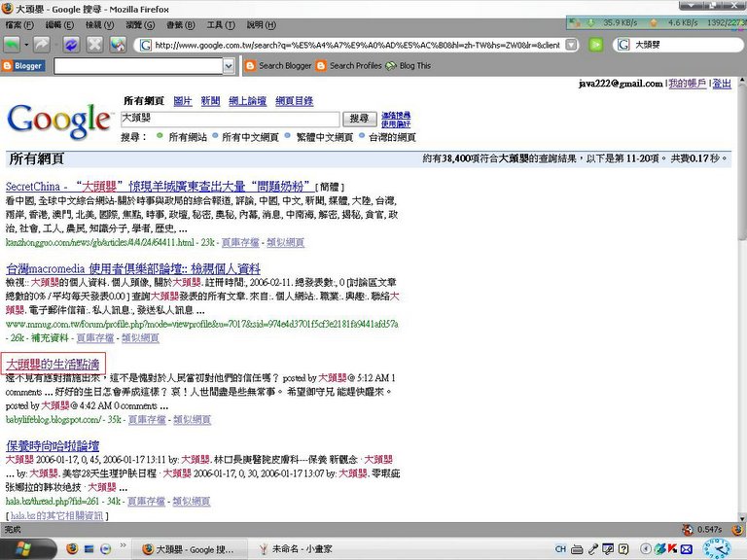Open the Blogger toolbar combo box dropdown
The width and height of the screenshot is (747, 560).
click(x=229, y=66)
